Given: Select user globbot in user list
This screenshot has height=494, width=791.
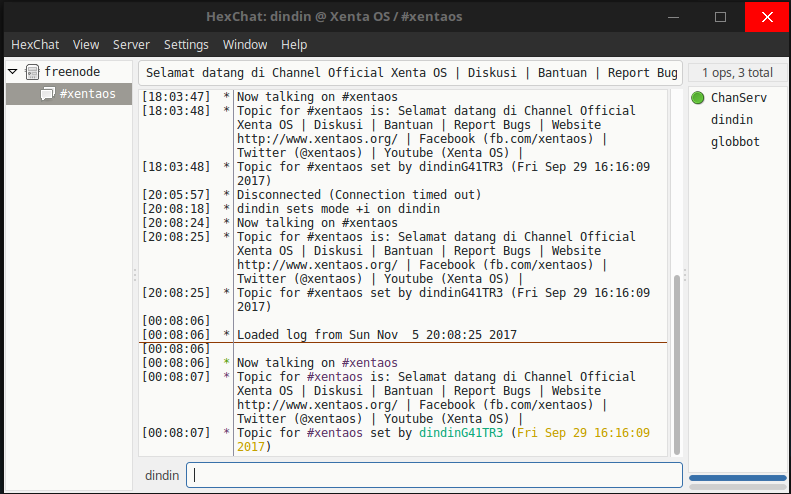Looking at the screenshot, I should (x=738, y=142).
